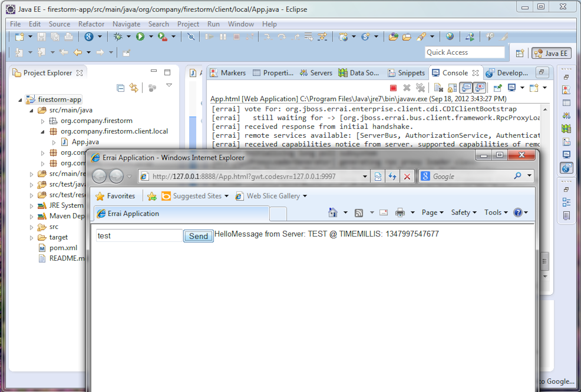Click the text field containing "test"
Viewport: 581px width, 392px height.
click(x=139, y=236)
